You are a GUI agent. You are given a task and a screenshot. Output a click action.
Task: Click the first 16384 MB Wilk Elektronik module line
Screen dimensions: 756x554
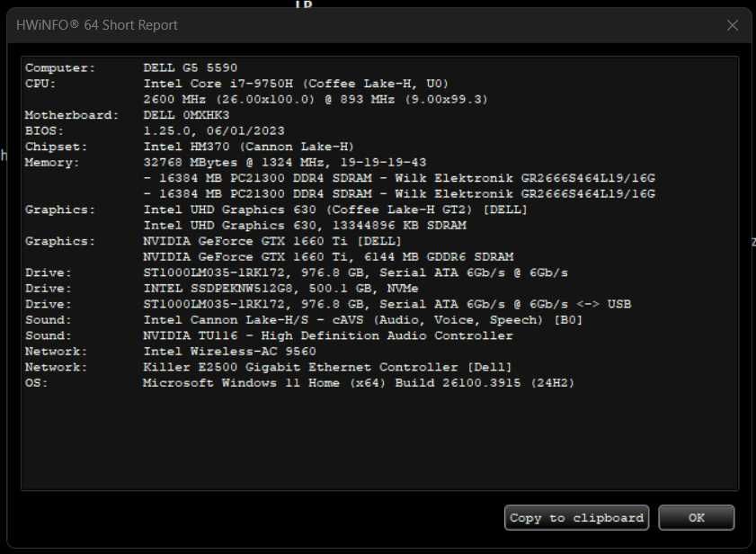tap(399, 179)
